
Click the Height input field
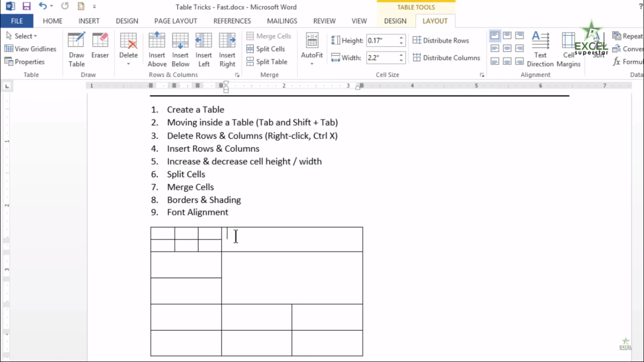coord(382,41)
